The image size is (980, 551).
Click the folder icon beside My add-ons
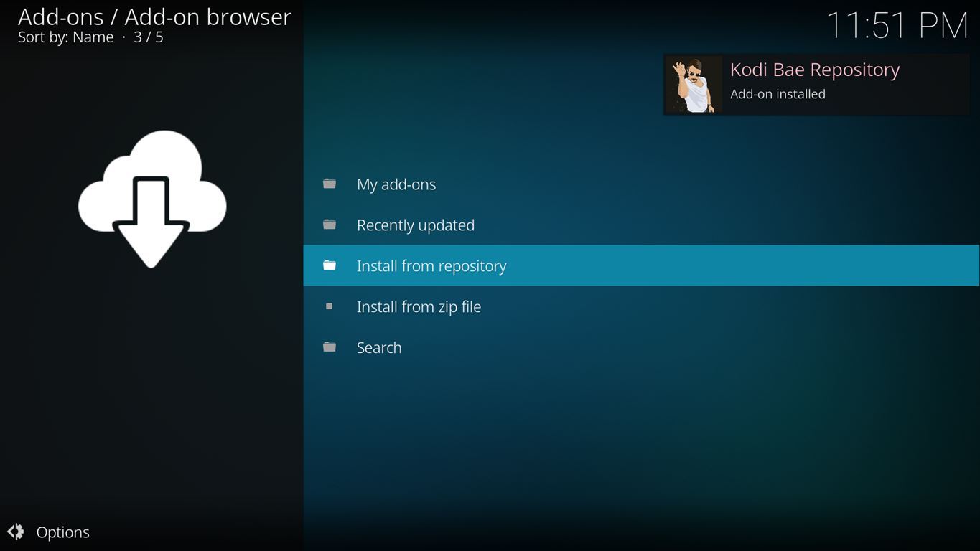point(330,184)
